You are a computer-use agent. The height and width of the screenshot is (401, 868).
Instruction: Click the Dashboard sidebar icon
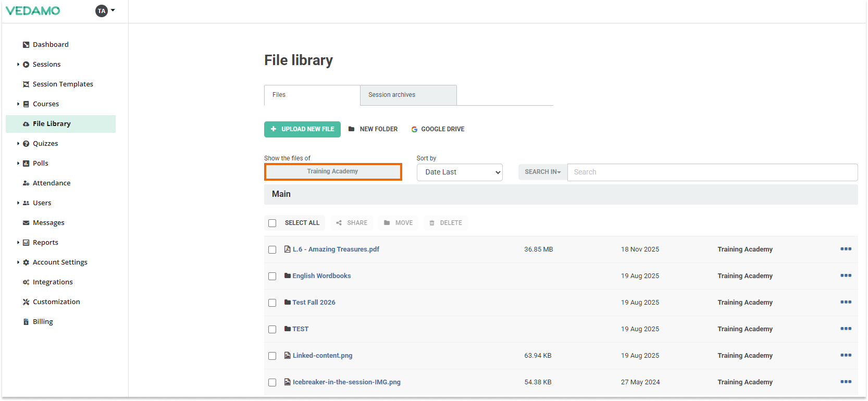point(26,45)
